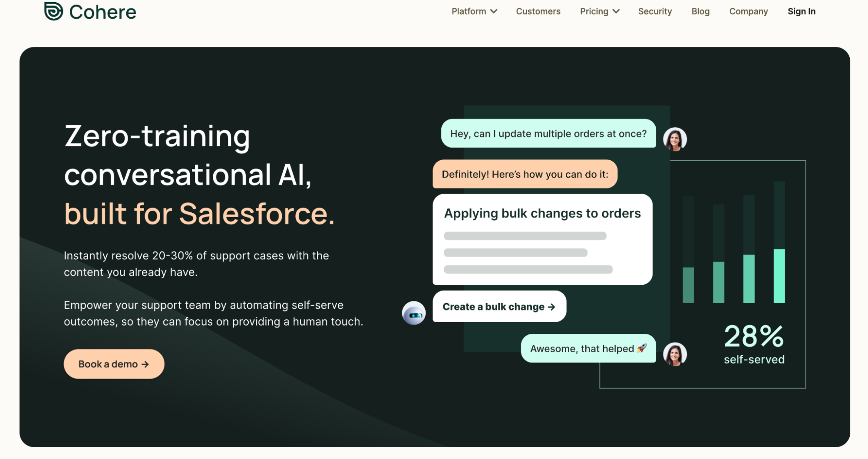
Task: Click the Cohere brand name text
Action: 102,12
